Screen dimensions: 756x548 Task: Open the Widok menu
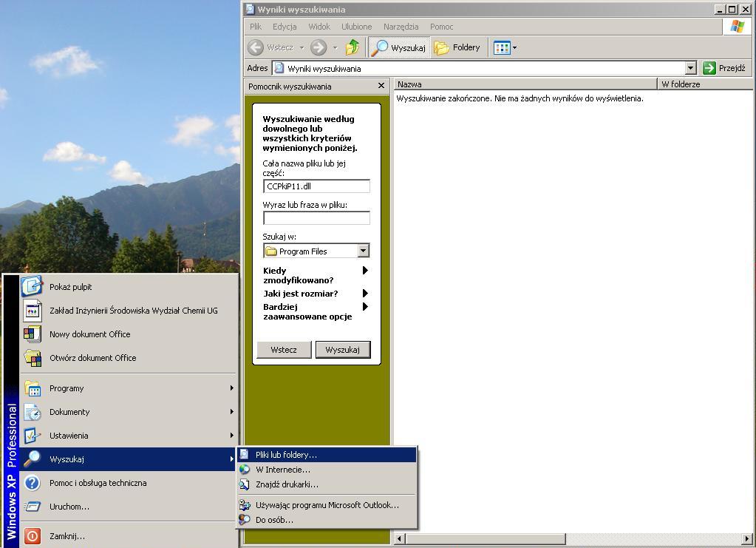coord(319,27)
